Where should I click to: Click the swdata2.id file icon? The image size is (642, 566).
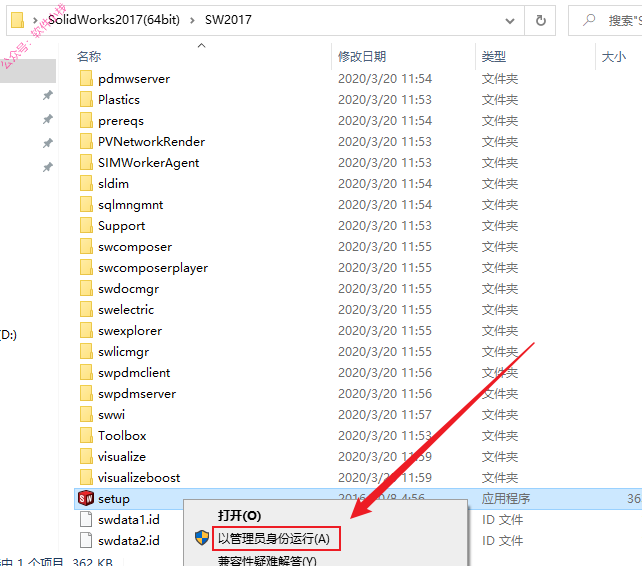click(86, 540)
